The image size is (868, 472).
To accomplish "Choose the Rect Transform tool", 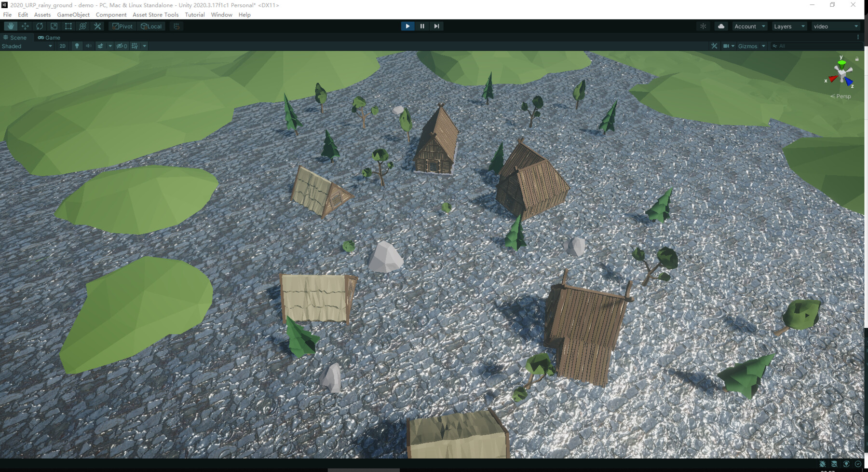I will 68,26.
